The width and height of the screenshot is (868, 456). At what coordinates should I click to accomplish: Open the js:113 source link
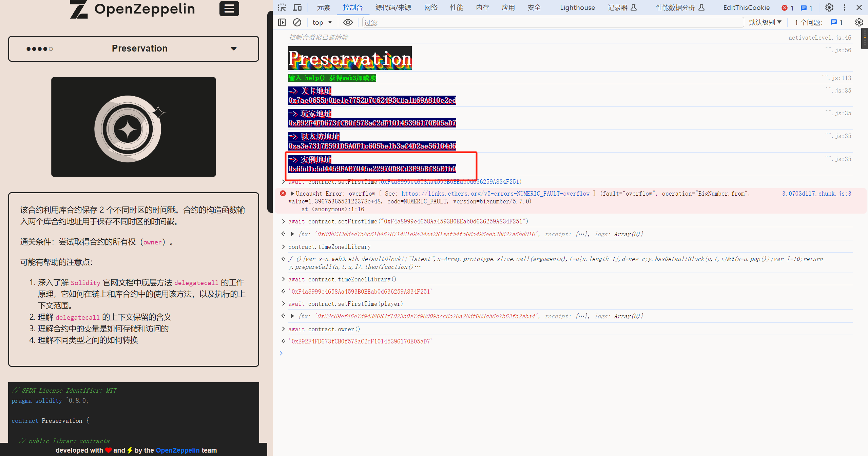coord(837,78)
